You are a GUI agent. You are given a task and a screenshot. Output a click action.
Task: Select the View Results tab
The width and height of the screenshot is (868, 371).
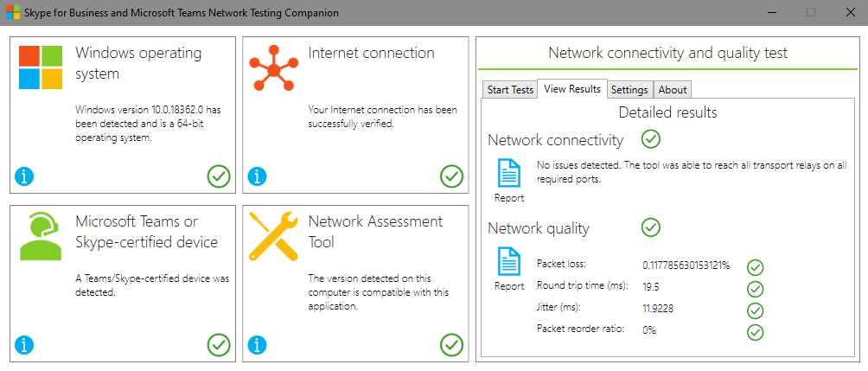point(572,88)
